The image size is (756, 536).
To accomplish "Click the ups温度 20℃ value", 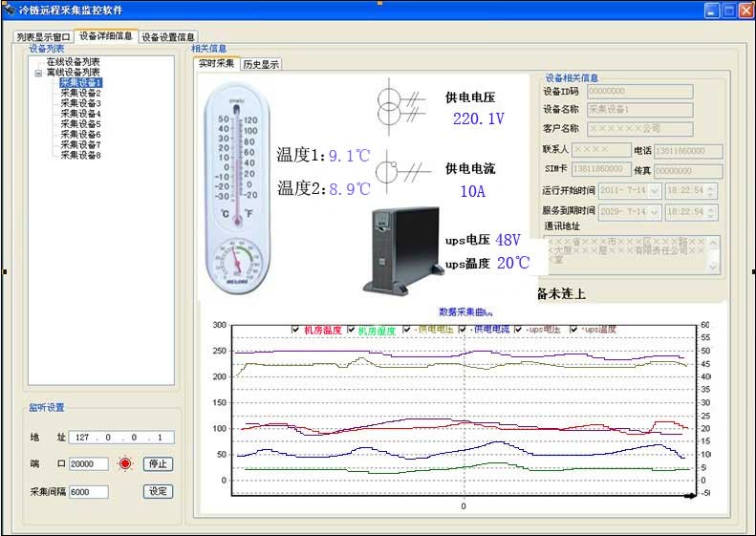I will [x=513, y=263].
